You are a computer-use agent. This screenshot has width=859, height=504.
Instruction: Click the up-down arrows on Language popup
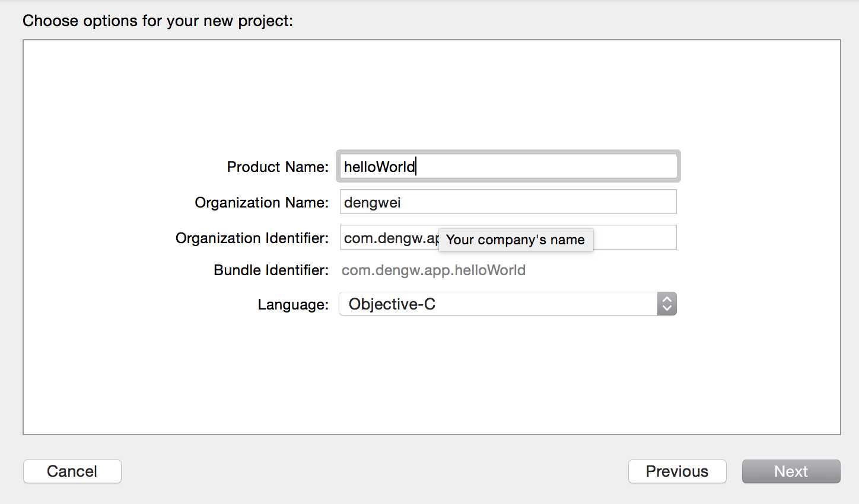pos(667,304)
